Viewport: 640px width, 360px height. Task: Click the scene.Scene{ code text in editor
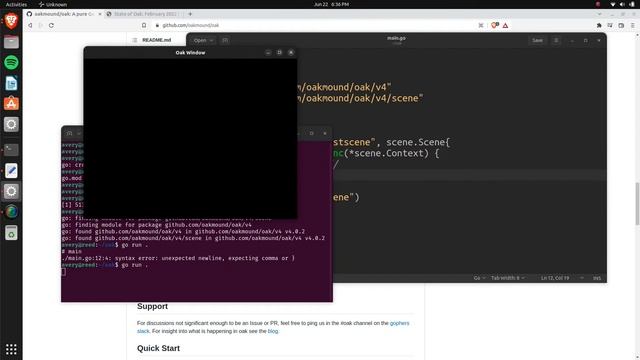click(418, 142)
